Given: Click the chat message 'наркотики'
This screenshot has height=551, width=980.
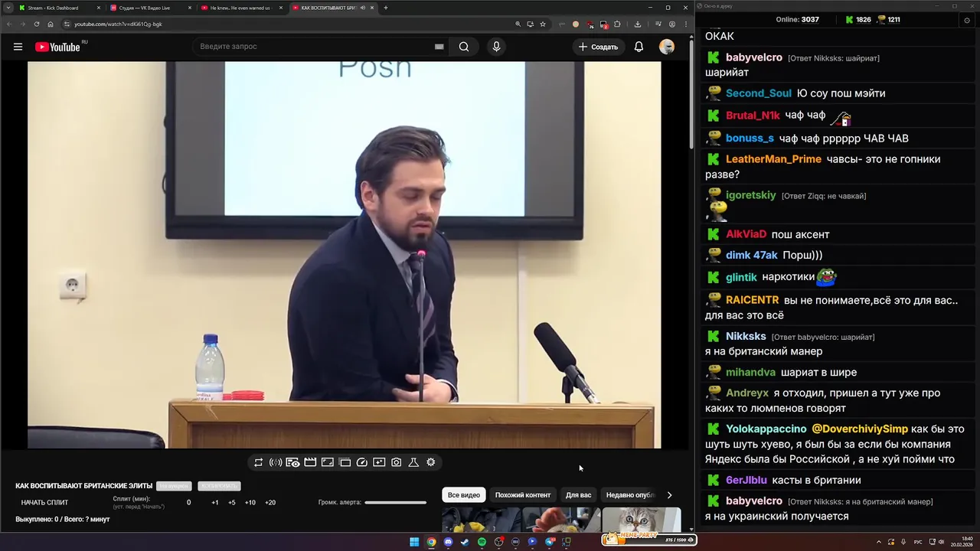Looking at the screenshot, I should (788, 277).
